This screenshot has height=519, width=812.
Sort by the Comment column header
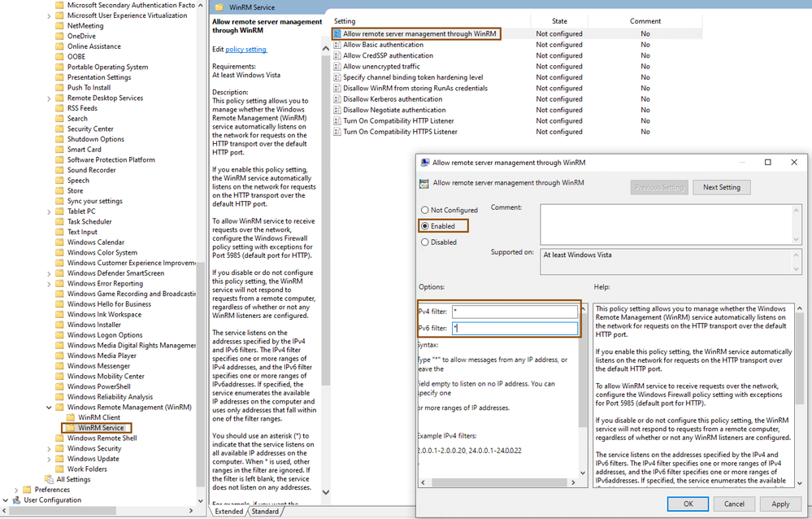[x=645, y=21]
